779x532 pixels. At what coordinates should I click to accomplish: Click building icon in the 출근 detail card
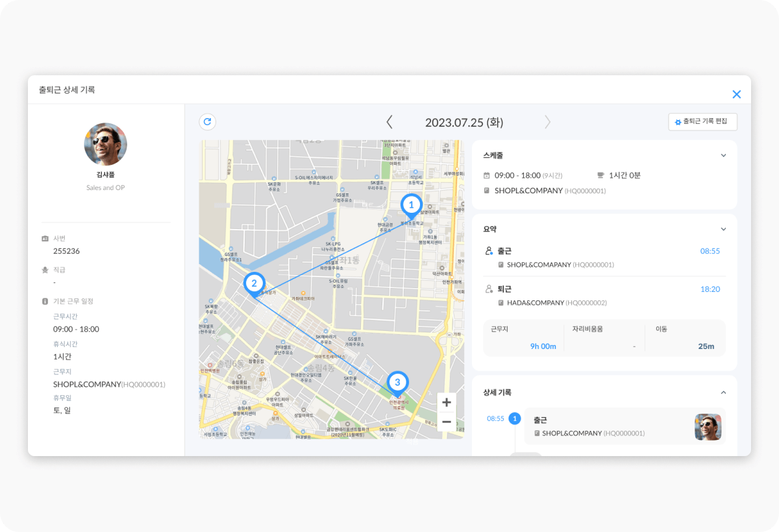coord(537,433)
